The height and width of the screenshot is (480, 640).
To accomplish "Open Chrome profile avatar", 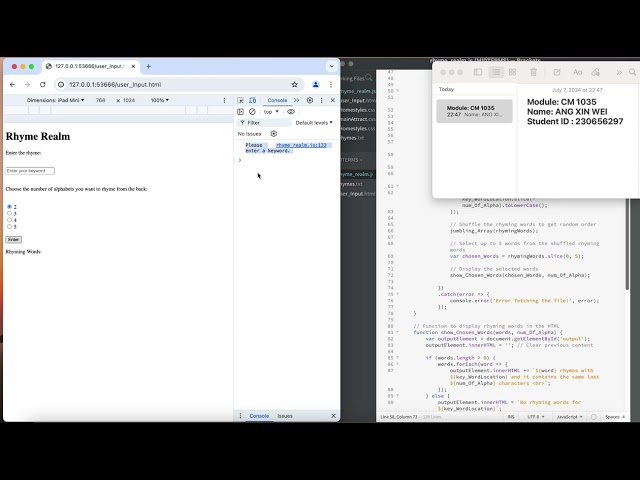I will coord(316,84).
